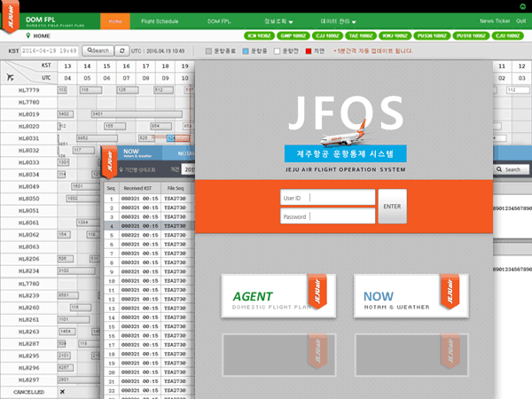
Task: Click the GMP 1000Z airport pill
Action: (x=293, y=35)
